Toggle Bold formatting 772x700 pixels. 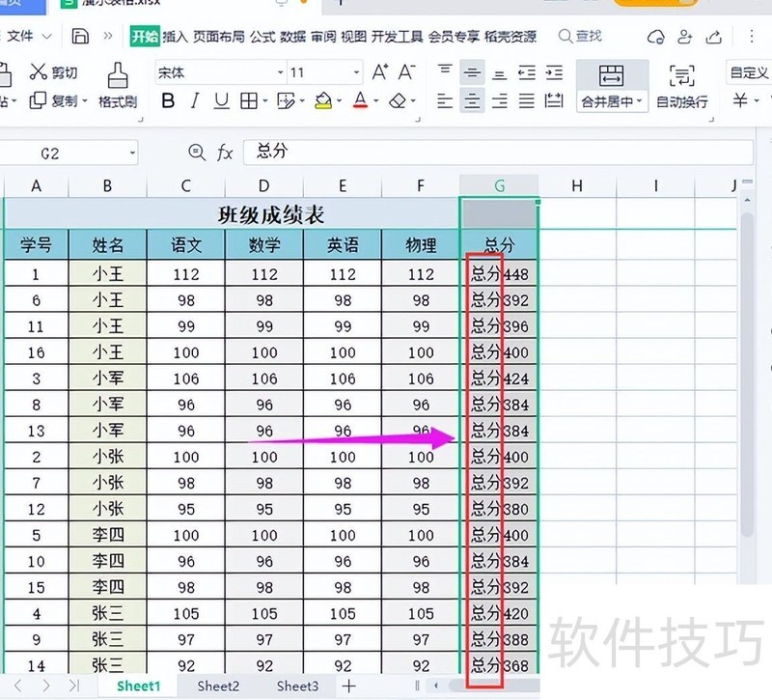point(168,101)
